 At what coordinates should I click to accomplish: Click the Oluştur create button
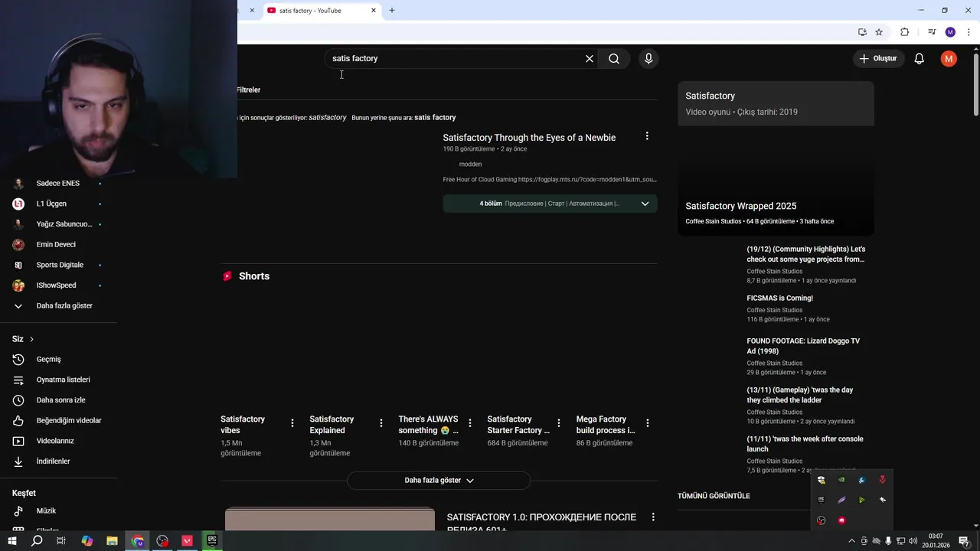(x=879, y=59)
